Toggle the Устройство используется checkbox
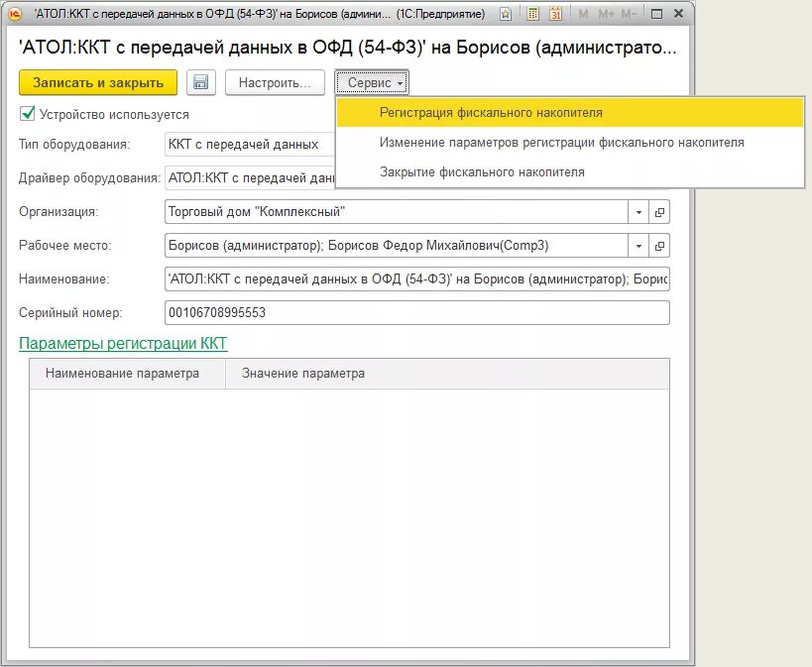Image resolution: width=812 pixels, height=667 pixels. [x=27, y=113]
